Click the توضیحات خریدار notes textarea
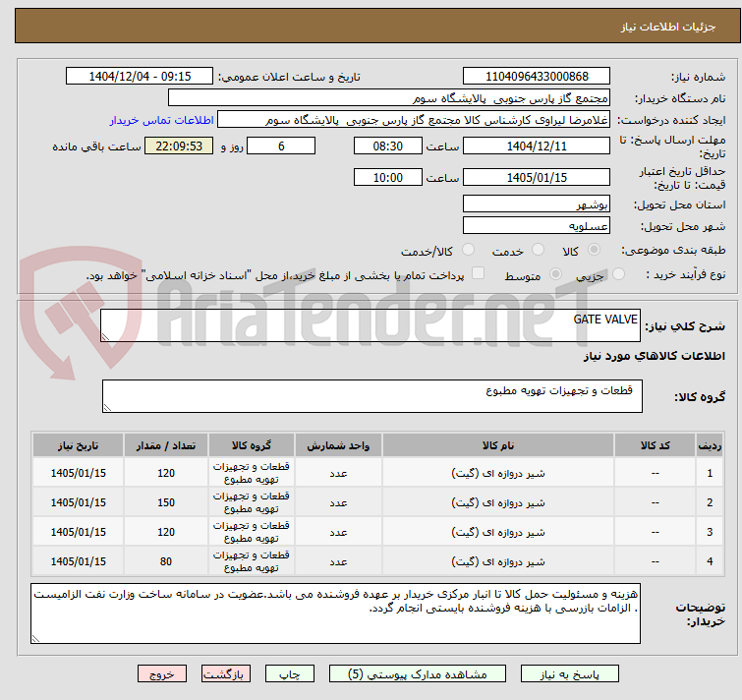Screen dimensions: 742x700 [335, 613]
